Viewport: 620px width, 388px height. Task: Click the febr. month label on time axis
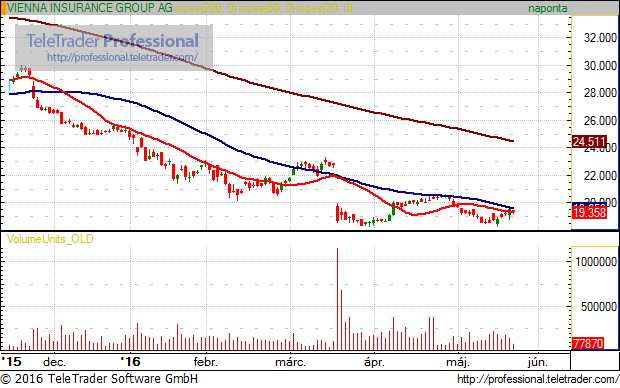click(x=205, y=362)
